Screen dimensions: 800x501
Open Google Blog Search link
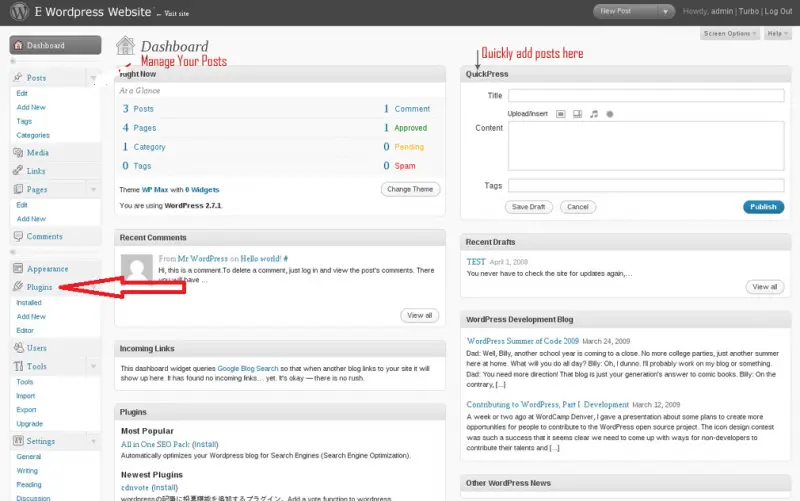[248, 368]
